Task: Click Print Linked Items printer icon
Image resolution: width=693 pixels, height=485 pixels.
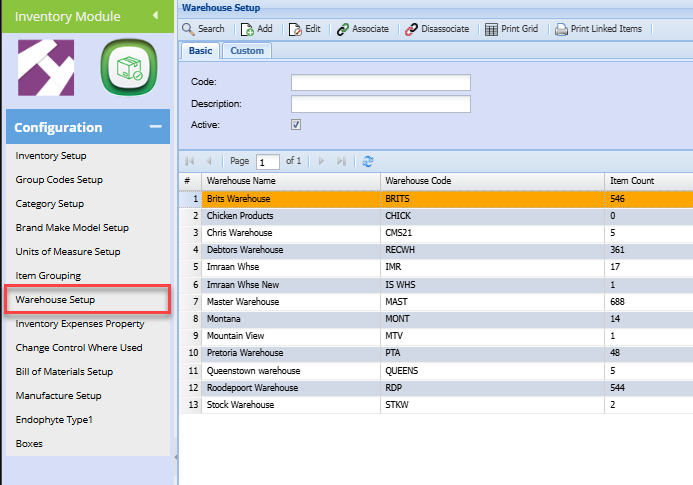Action: click(562, 29)
